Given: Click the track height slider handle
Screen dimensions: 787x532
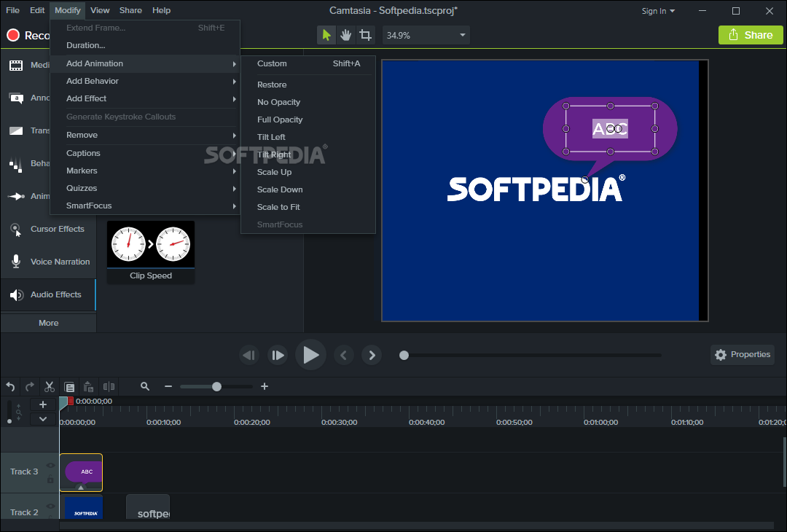Looking at the screenshot, I should pos(9,421).
